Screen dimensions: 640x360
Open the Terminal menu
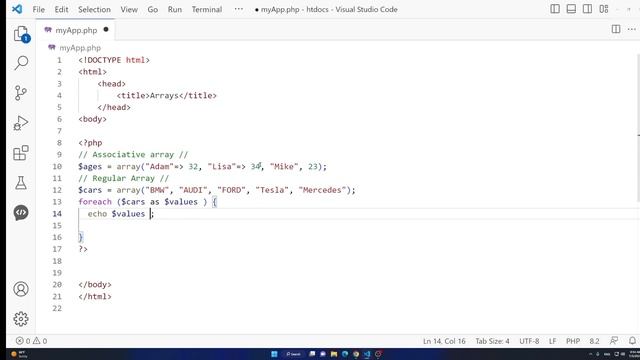(x=207, y=9)
